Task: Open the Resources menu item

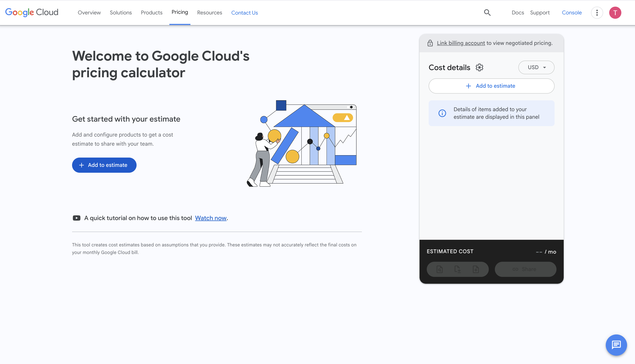Action: 210,12
